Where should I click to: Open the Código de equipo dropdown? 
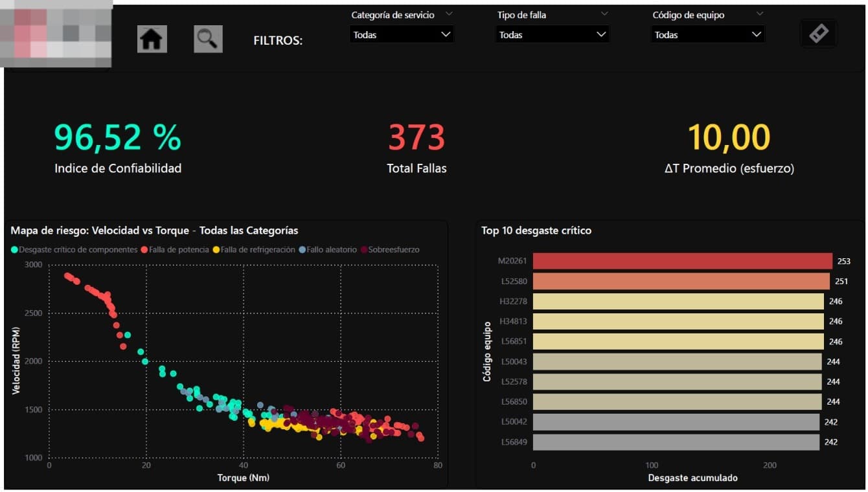pyautogui.click(x=707, y=35)
